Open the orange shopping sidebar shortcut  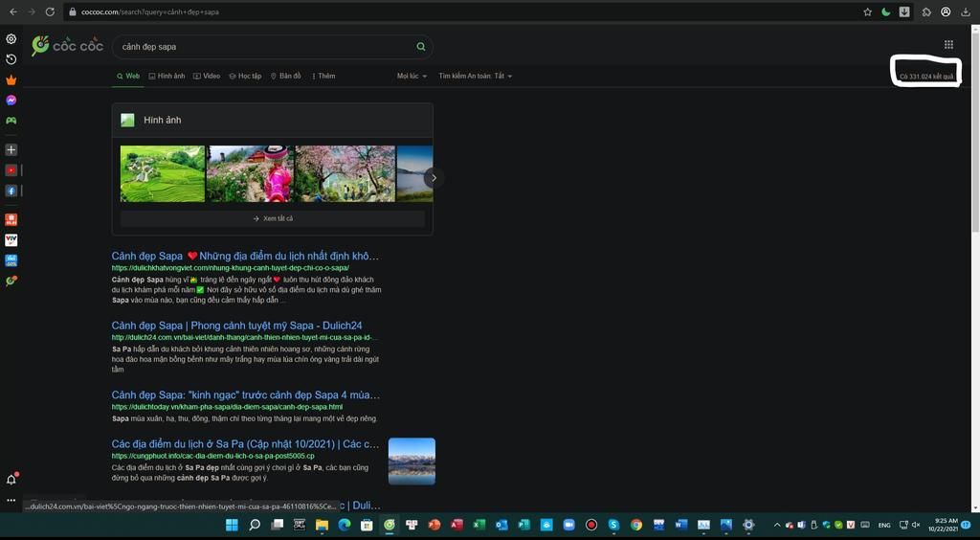coord(11,219)
